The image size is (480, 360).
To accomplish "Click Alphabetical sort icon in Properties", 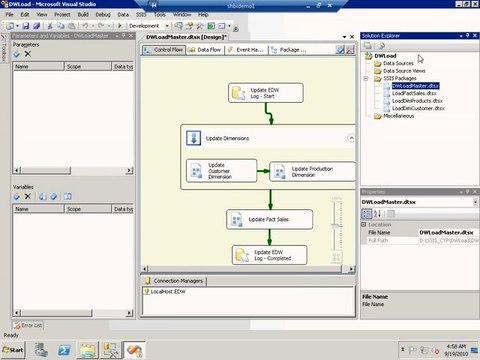I will point(377,214).
